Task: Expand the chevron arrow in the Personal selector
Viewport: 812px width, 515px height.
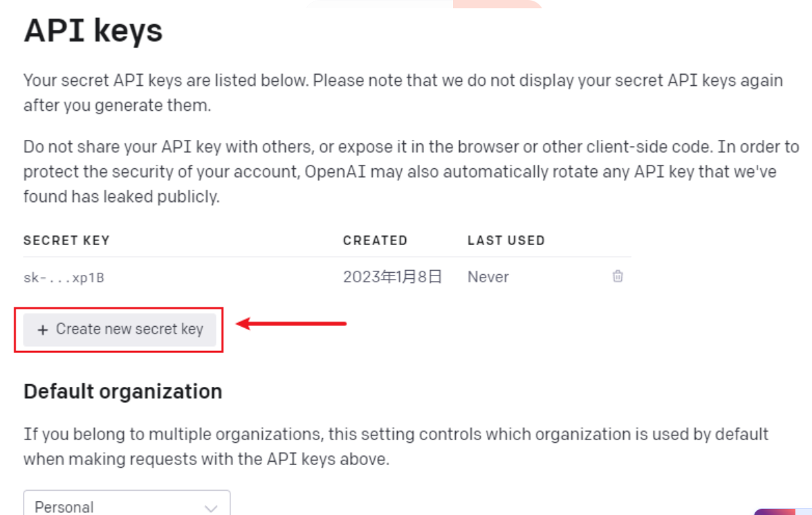Action: point(211,508)
